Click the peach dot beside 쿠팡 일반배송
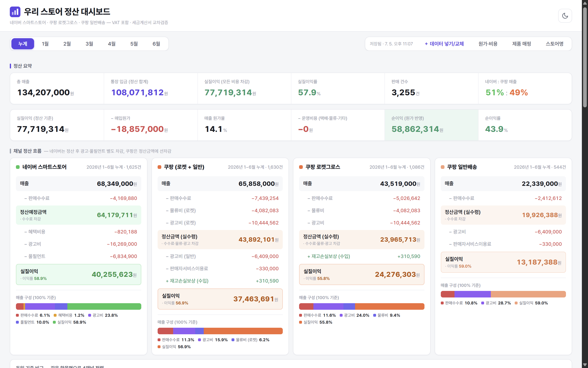This screenshot has width=588, height=368. tap(442, 167)
